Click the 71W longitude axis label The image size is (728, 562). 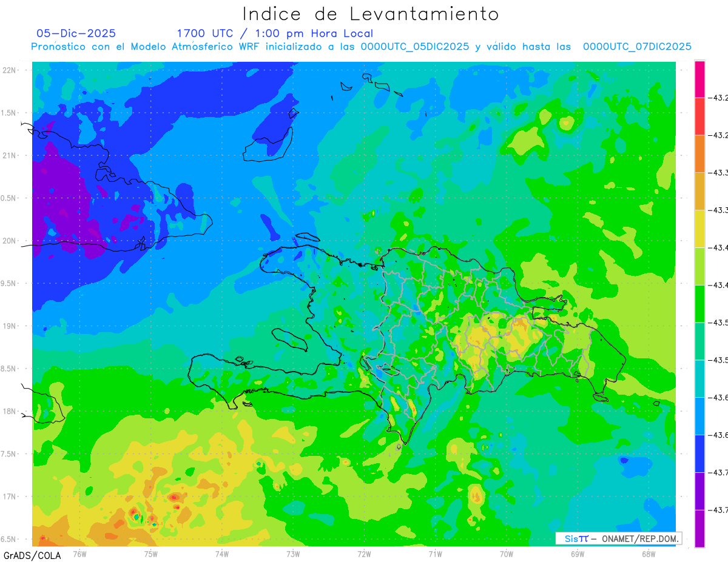click(x=435, y=554)
